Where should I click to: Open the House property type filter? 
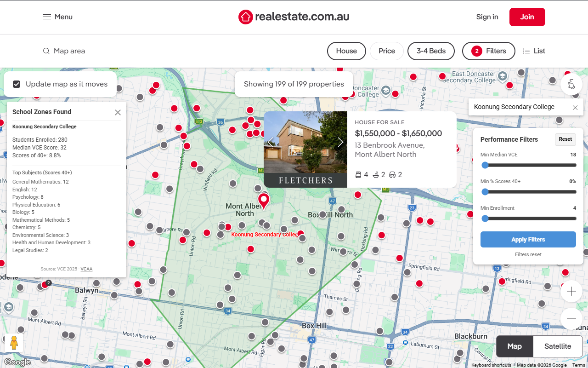(x=346, y=51)
